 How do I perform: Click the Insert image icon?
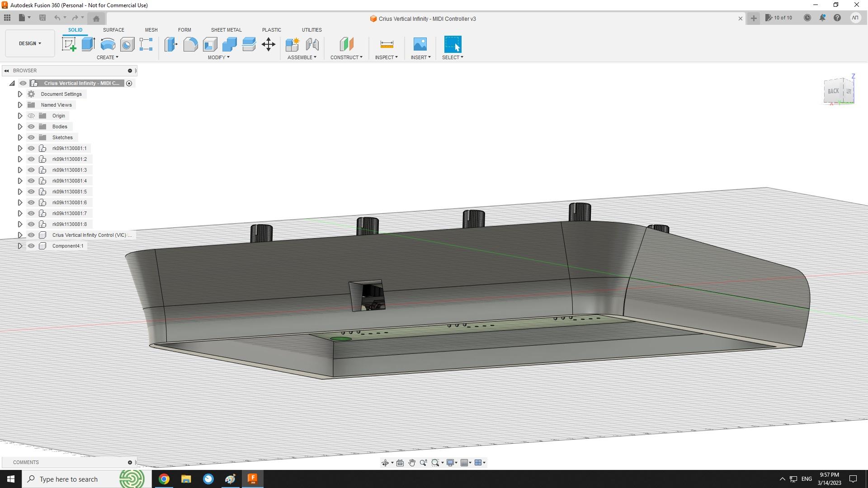420,44
